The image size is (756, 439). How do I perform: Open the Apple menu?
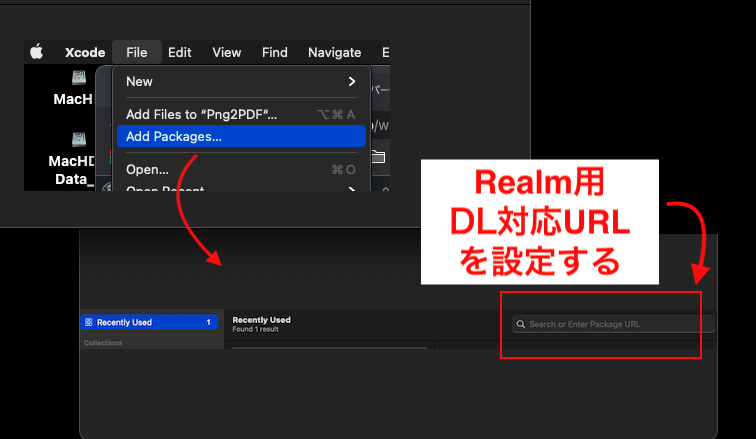[x=37, y=52]
